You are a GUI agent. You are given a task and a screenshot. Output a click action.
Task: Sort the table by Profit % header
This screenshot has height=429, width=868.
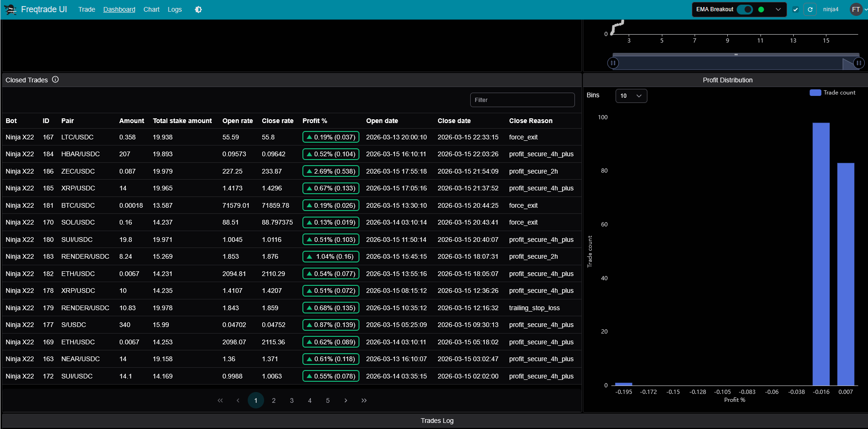(315, 121)
